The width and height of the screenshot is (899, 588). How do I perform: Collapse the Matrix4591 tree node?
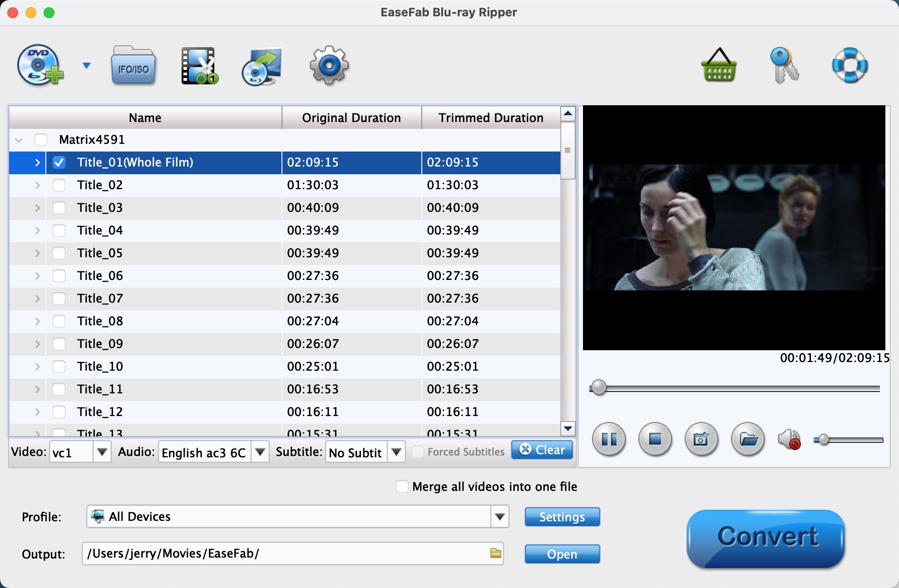tap(19, 140)
